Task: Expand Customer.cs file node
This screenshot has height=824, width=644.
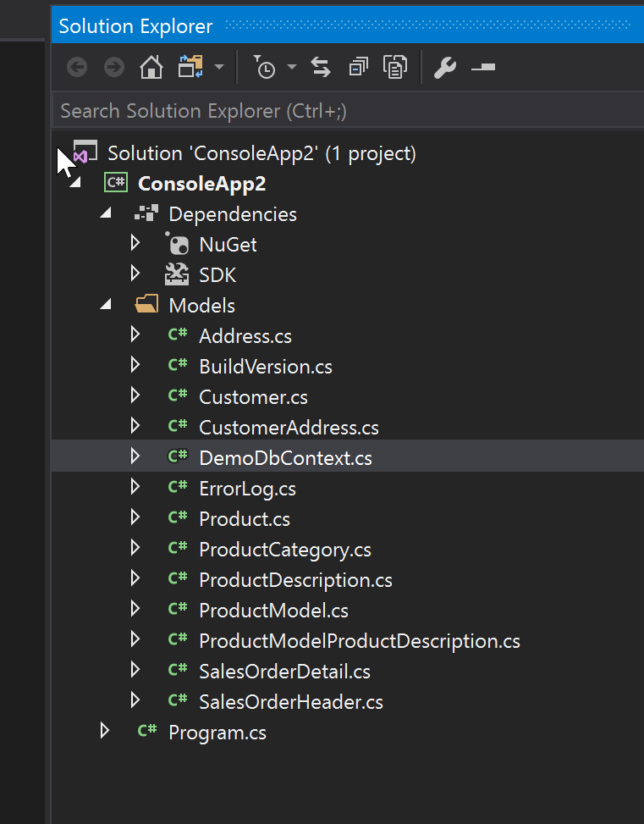Action: [x=135, y=395]
